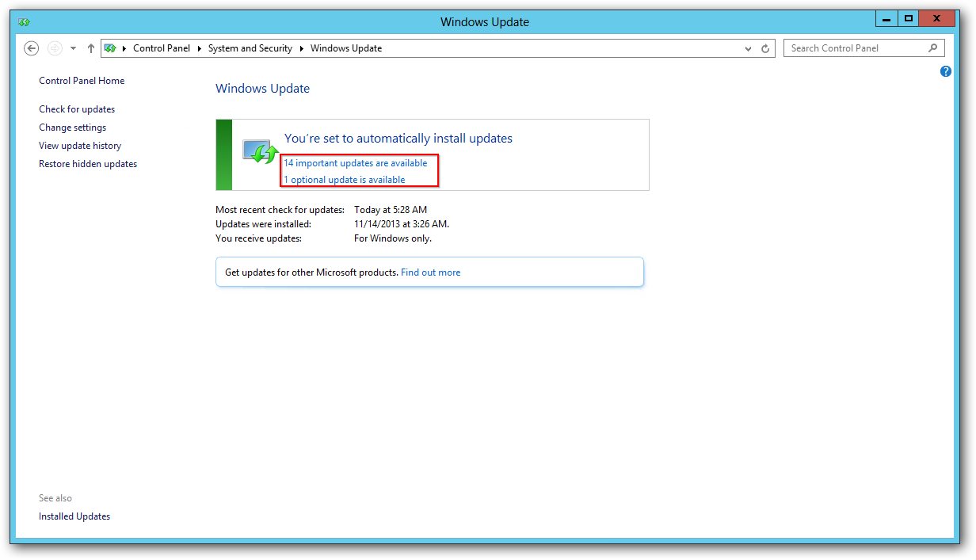
Task: Click the Forward navigation arrow
Action: coord(55,48)
